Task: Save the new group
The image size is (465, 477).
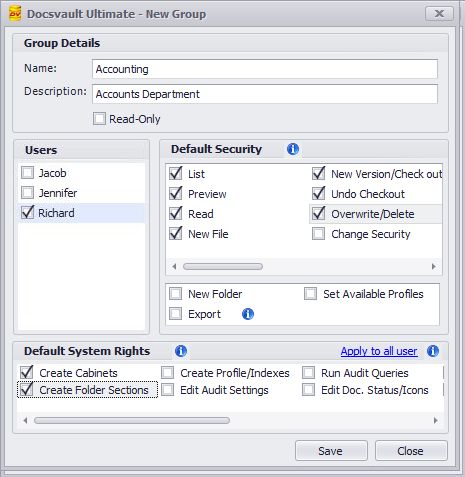Action: (x=331, y=451)
